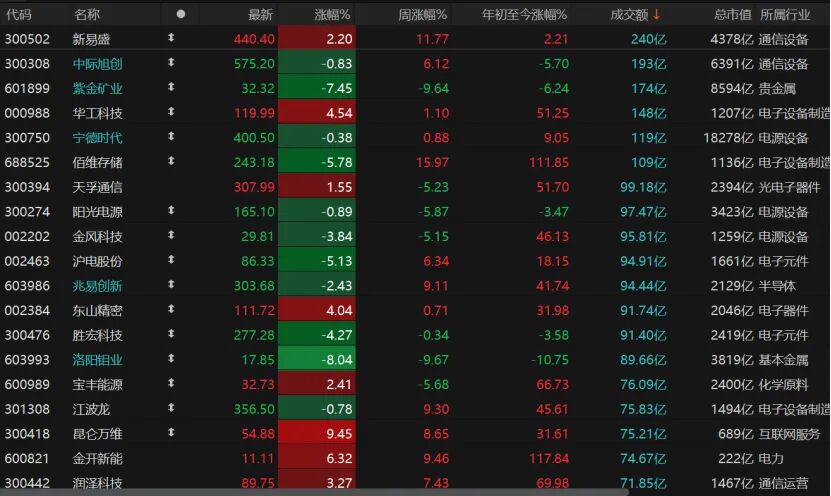Click the up-down arrow icon beside 宁德时代
The image size is (831, 496).
(x=171, y=137)
